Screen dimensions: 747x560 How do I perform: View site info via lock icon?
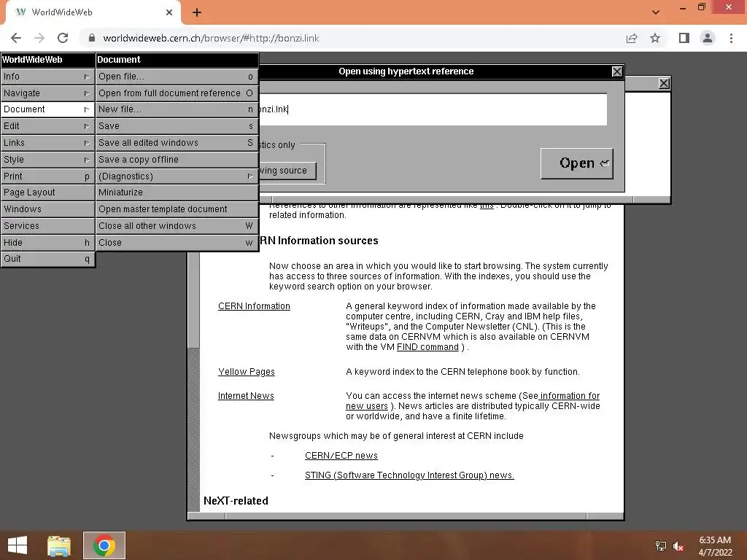pyautogui.click(x=92, y=38)
